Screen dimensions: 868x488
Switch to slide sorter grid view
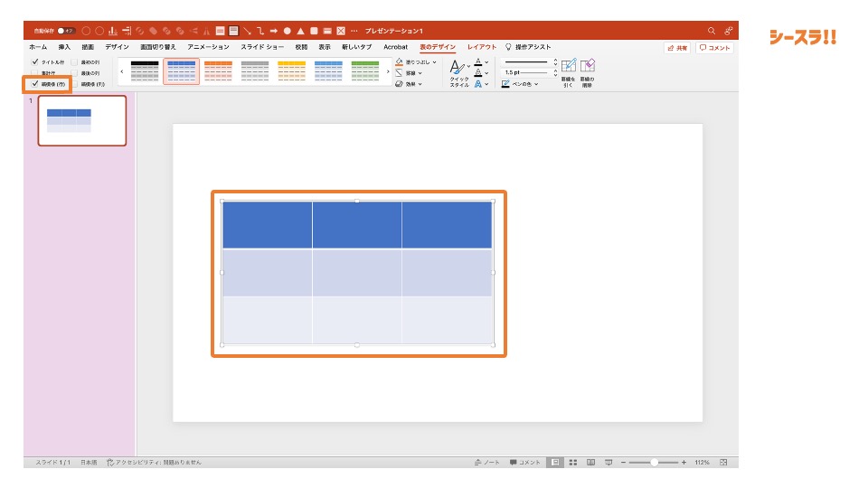point(572,462)
